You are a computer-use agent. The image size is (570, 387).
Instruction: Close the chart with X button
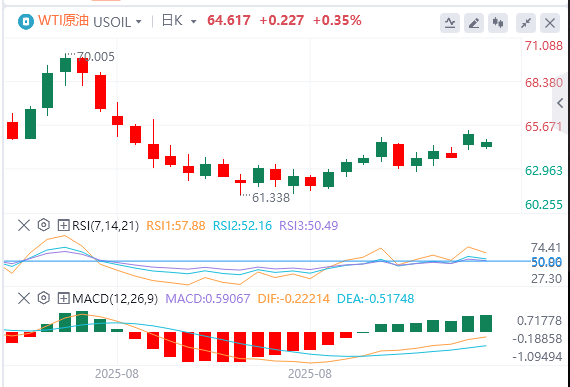(550, 23)
